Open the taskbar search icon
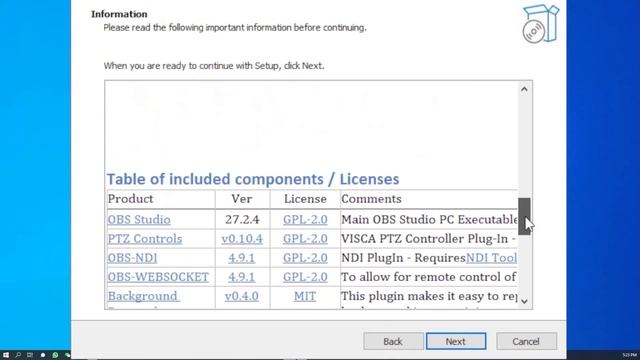The width and height of the screenshot is (640, 360). 18,355
